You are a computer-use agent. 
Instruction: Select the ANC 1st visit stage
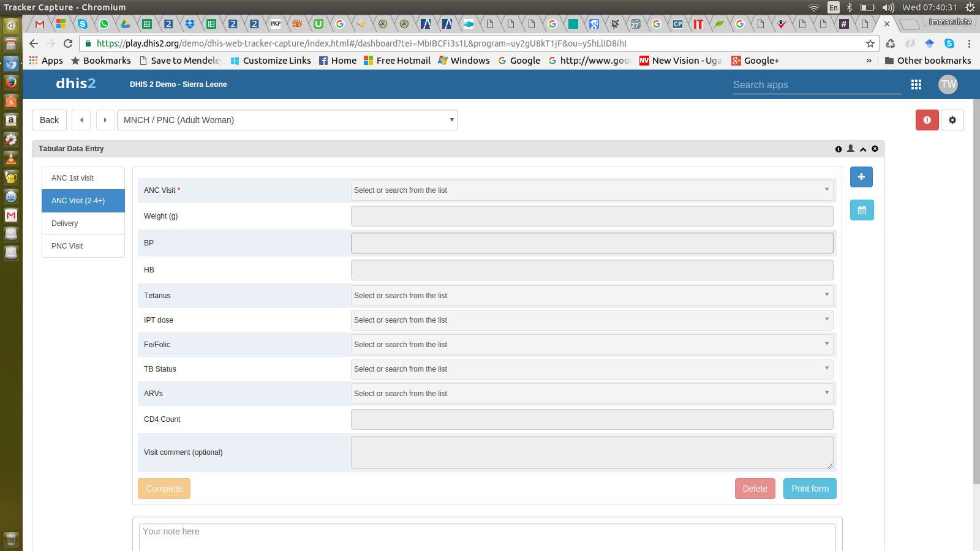coord(83,178)
